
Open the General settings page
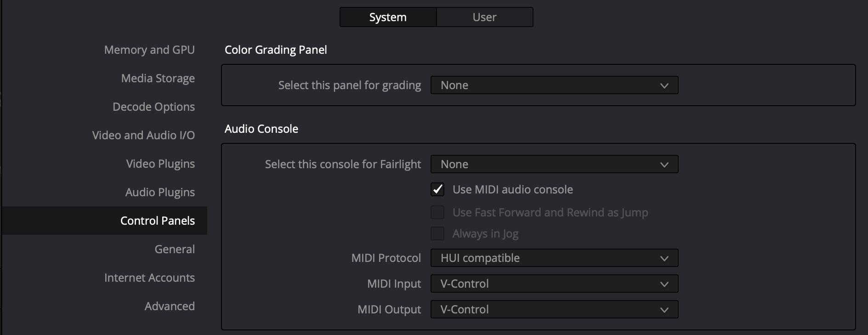175,249
